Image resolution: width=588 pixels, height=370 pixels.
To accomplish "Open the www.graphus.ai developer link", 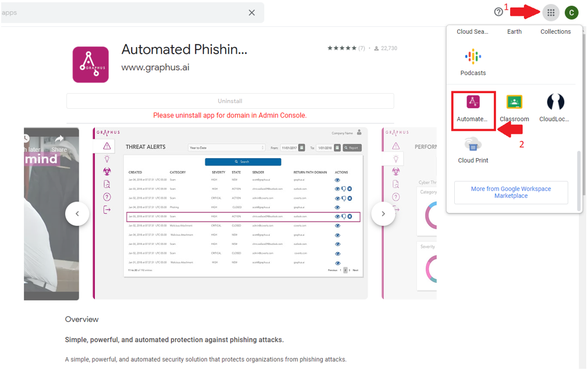I will (155, 67).
